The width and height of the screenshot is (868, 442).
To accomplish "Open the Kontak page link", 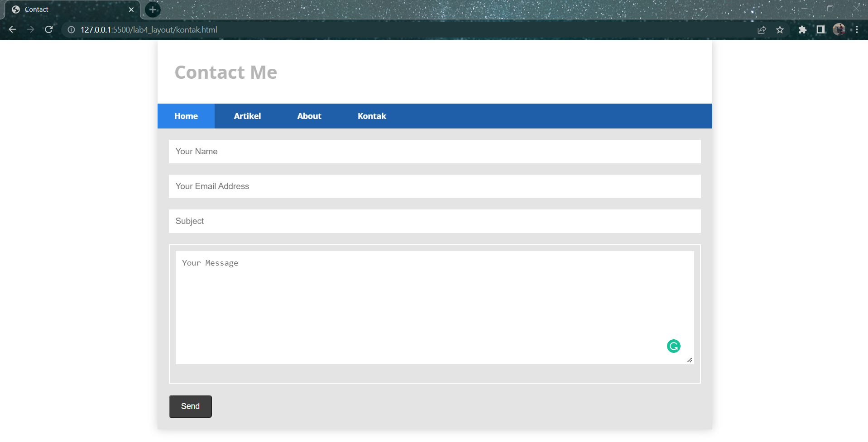I will tap(371, 116).
